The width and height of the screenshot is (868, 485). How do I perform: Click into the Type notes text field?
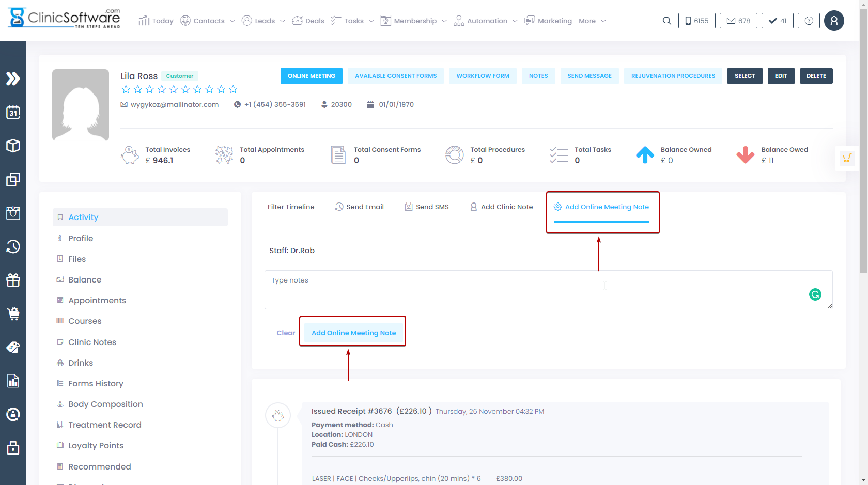[x=537, y=289]
